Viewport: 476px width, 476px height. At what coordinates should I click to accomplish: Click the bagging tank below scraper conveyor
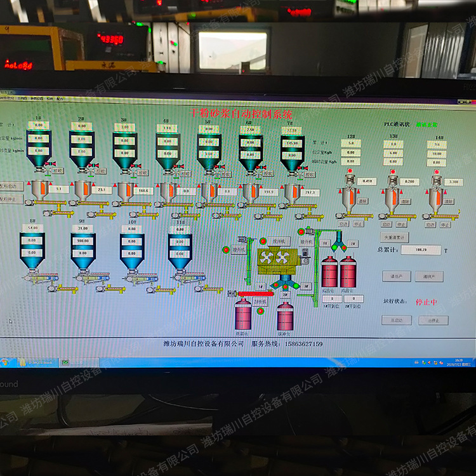pyautogui.click(x=243, y=314)
